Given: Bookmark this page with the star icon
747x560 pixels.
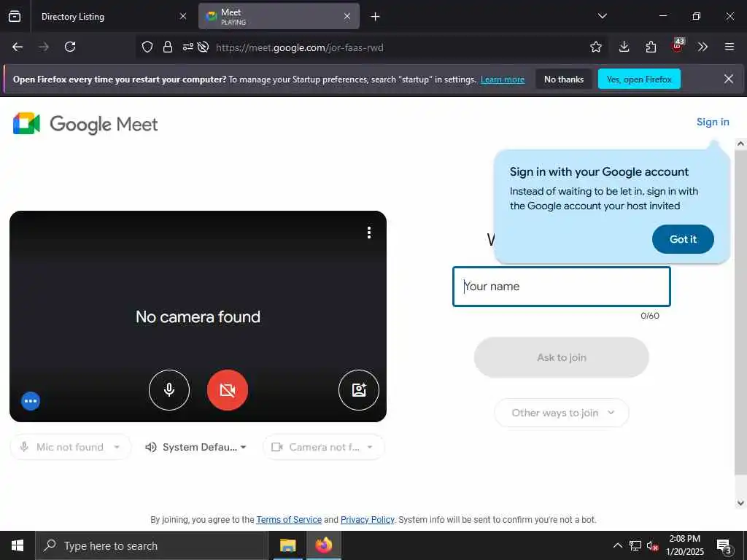Looking at the screenshot, I should tap(595, 47).
